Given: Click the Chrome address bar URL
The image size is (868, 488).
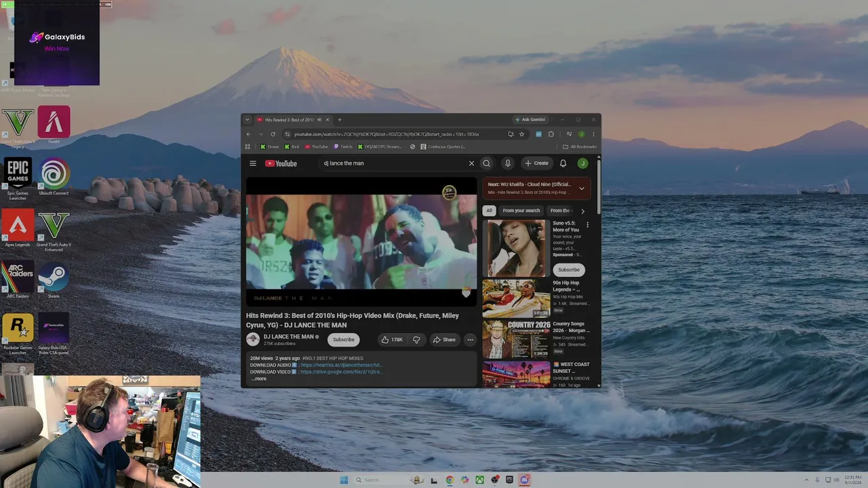Looking at the screenshot, I should 387,134.
